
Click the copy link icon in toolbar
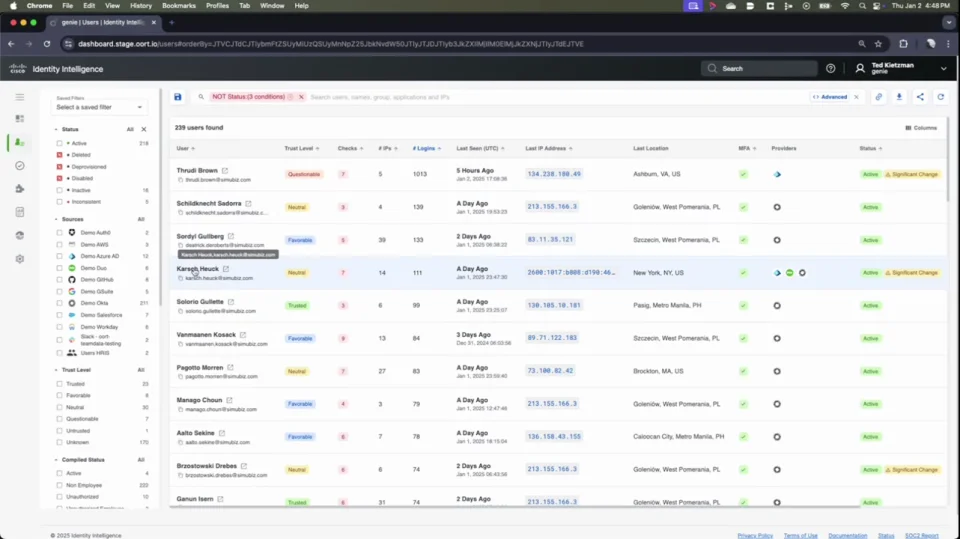coord(879,97)
